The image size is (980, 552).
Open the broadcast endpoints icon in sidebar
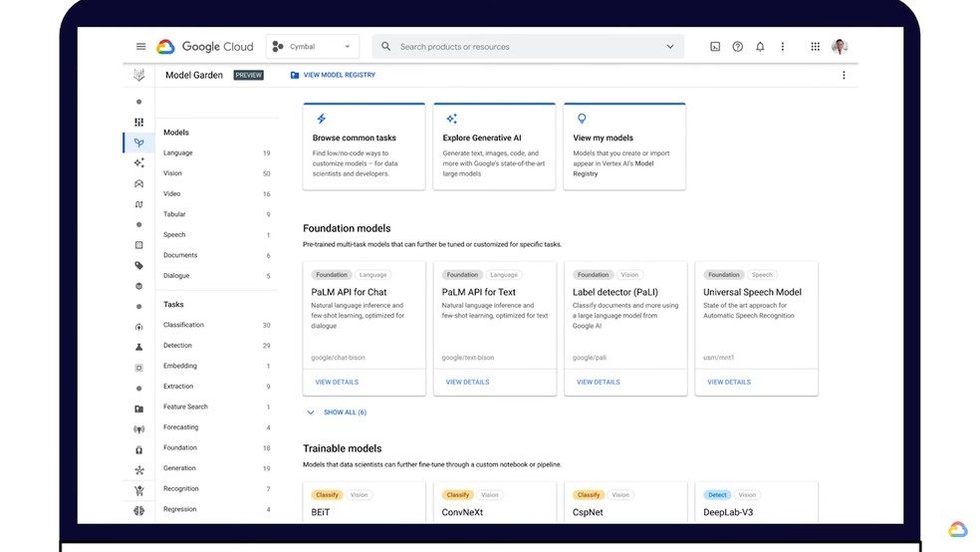point(138,429)
